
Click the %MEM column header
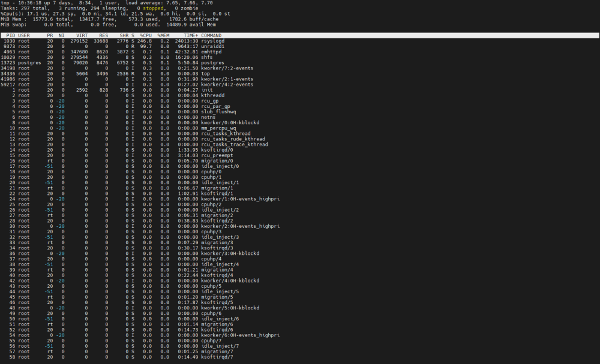(163, 35)
